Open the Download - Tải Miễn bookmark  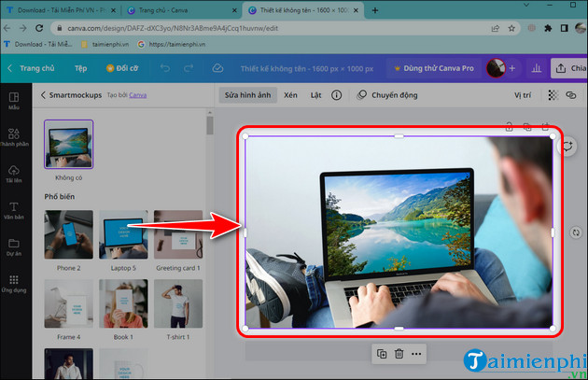click(x=38, y=44)
